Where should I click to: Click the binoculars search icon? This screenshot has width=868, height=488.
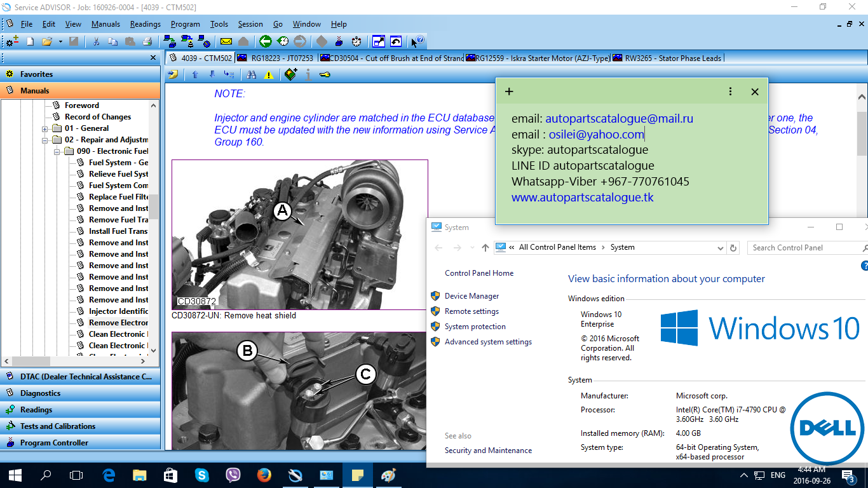252,75
